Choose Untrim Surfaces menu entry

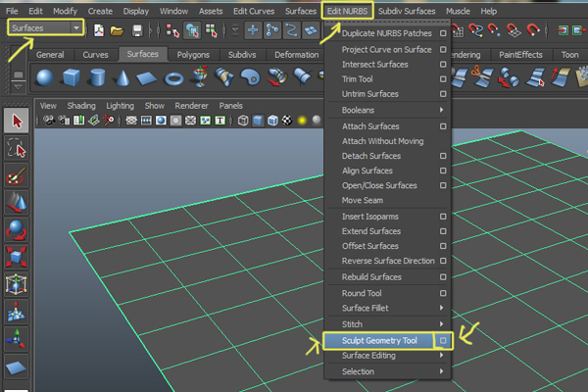369,94
